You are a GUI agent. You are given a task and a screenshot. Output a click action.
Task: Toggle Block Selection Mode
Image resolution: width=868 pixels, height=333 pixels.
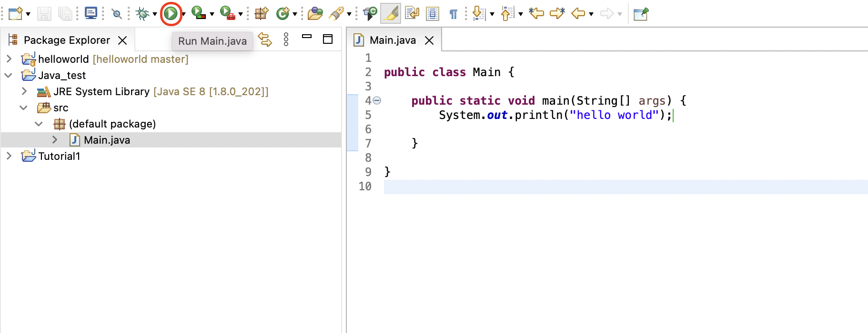point(433,13)
